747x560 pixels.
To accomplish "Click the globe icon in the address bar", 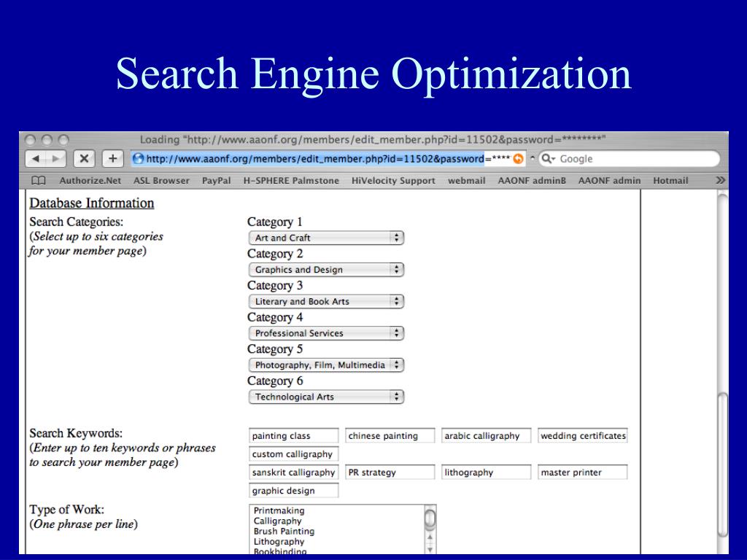I will click(138, 158).
